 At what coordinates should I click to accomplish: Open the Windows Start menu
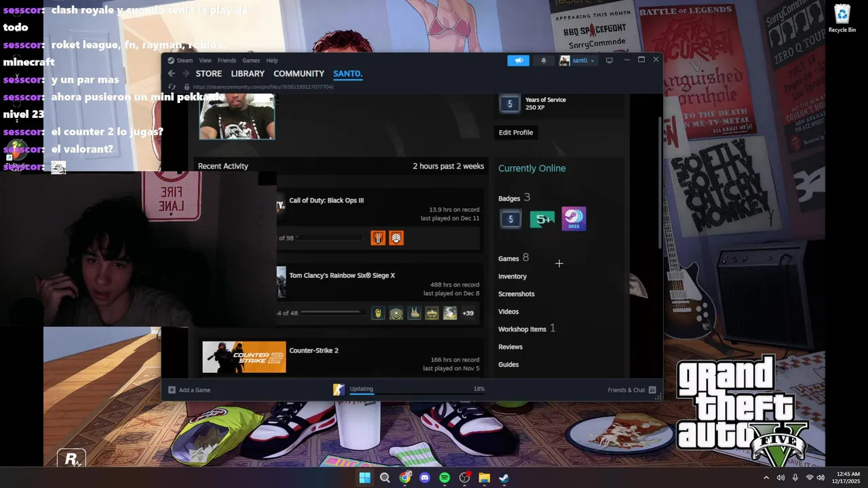click(365, 478)
